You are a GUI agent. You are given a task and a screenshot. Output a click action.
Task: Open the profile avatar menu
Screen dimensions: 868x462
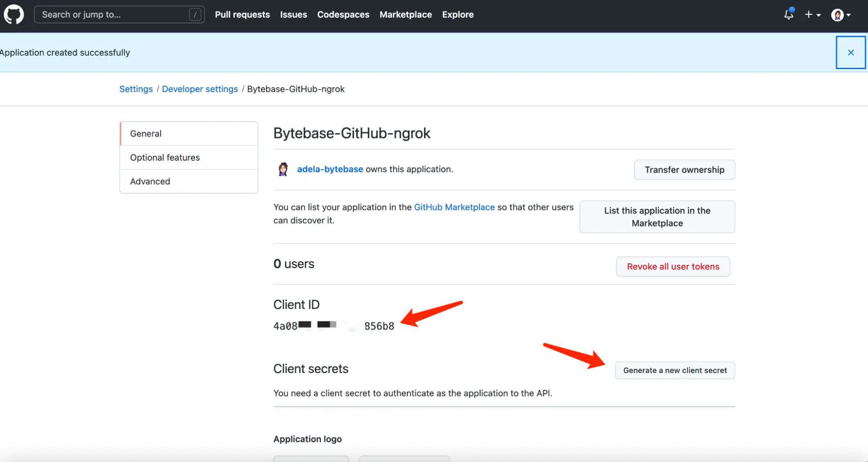pyautogui.click(x=838, y=14)
